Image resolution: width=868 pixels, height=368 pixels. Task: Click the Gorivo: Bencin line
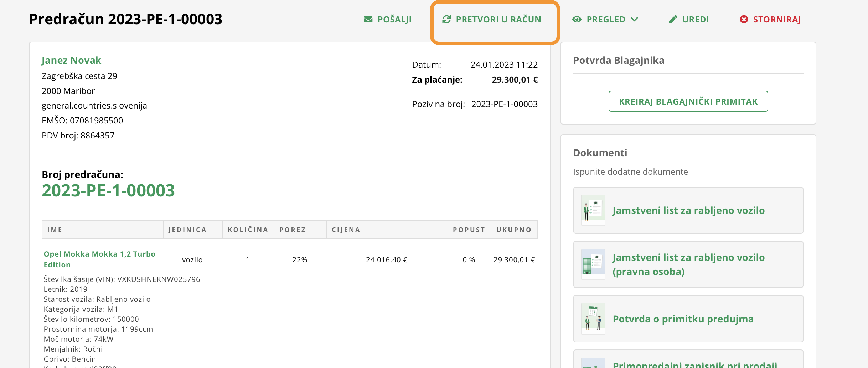tap(70, 359)
